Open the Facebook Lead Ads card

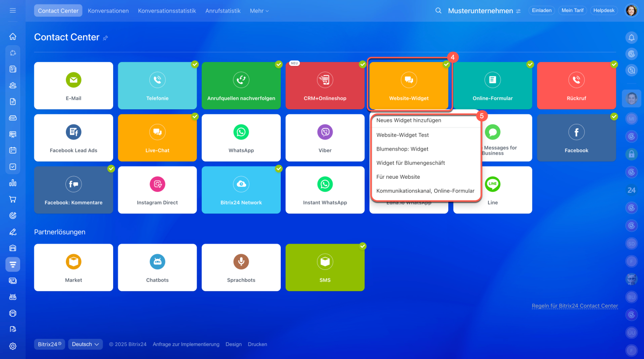[x=73, y=137]
